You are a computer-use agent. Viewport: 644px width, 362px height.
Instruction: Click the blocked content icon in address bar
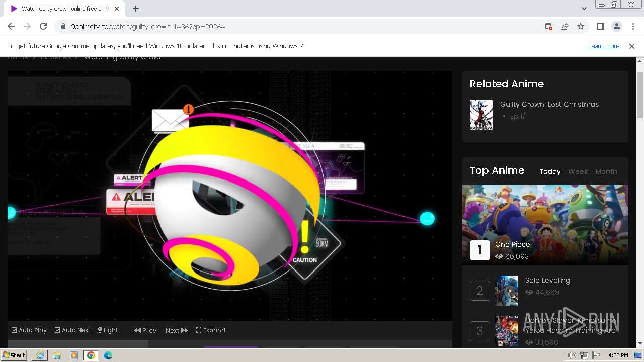coord(548,26)
